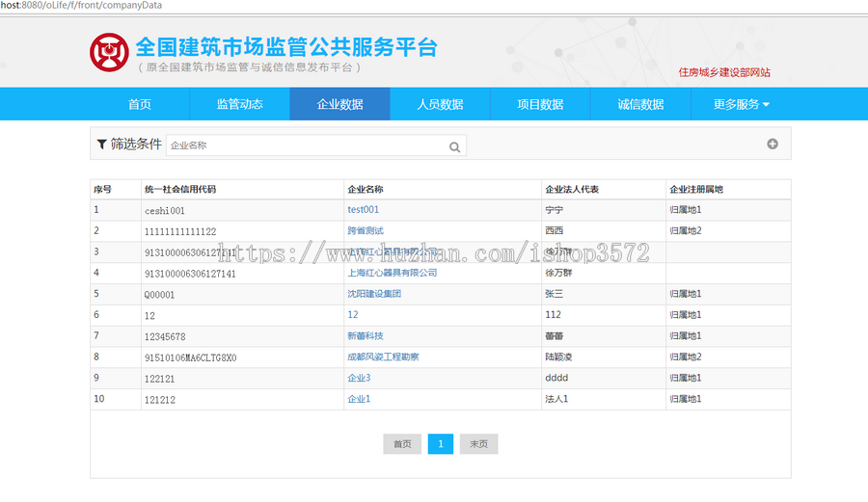Viewport: 868px width, 502px height.
Task: Click the 筛选条件 label
Action: (136, 145)
